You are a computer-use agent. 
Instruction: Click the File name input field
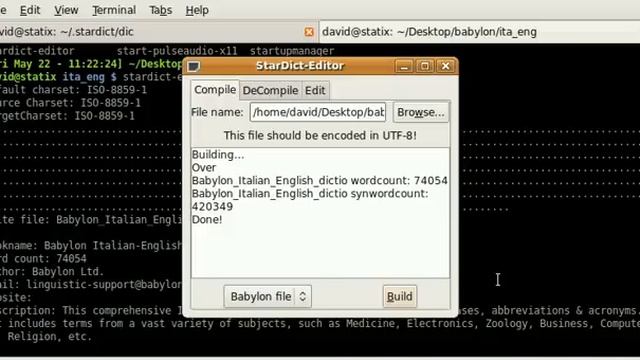pos(318,112)
